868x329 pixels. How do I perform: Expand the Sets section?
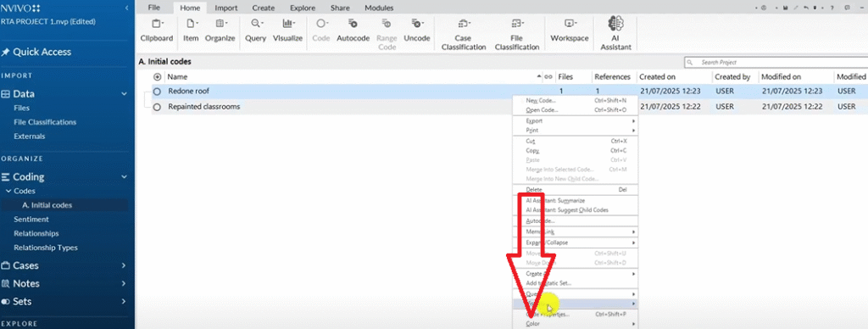tap(124, 302)
